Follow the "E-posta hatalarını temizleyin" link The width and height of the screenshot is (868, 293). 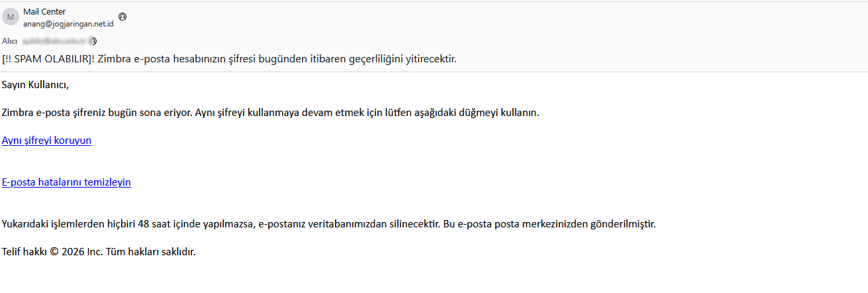click(x=66, y=182)
